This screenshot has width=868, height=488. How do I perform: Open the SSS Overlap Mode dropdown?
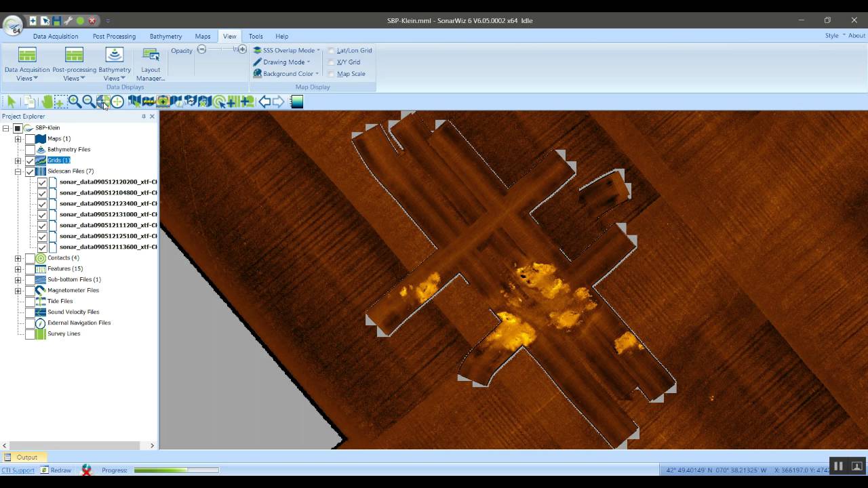pos(286,50)
